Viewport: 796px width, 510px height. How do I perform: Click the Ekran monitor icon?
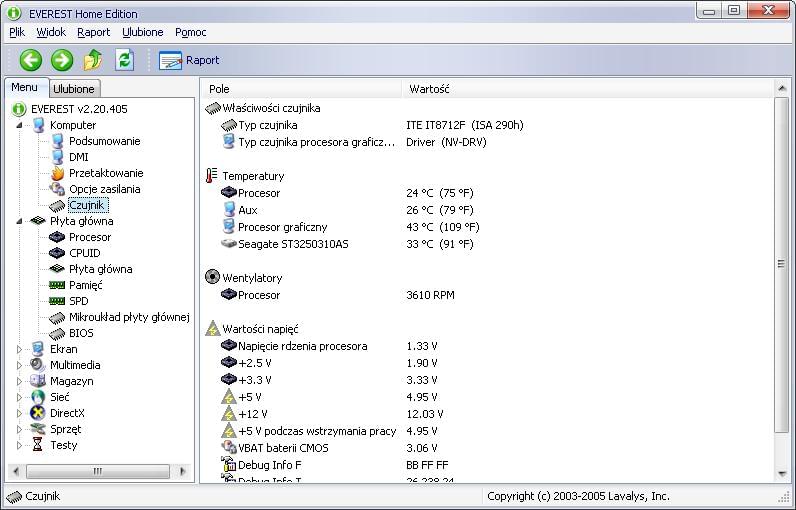38,349
